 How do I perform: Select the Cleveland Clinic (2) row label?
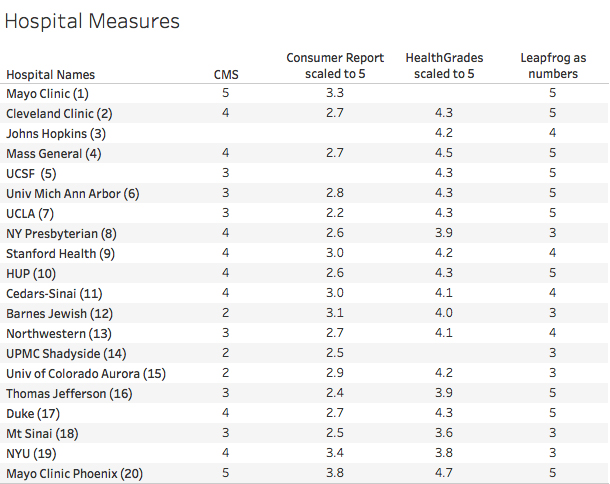[x=59, y=113]
